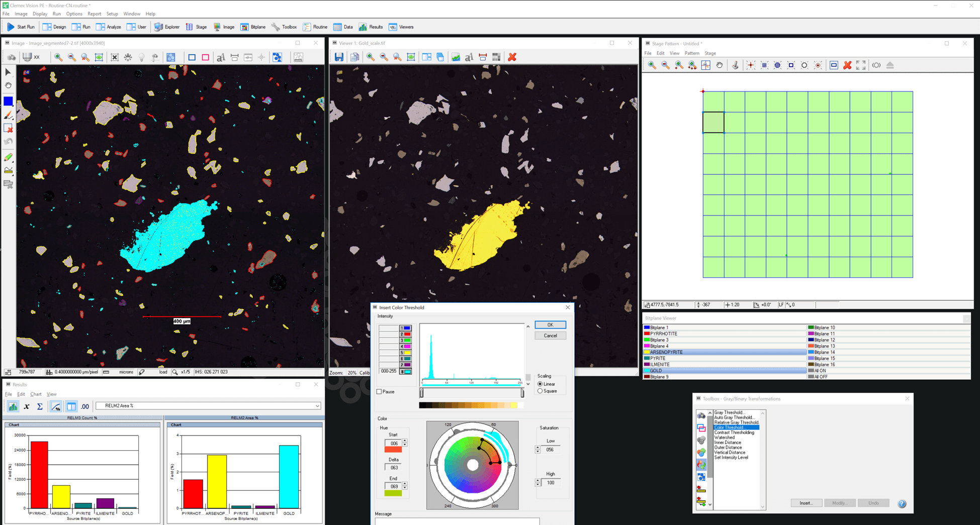Open the Setup menu in the menu bar

[x=112, y=14]
